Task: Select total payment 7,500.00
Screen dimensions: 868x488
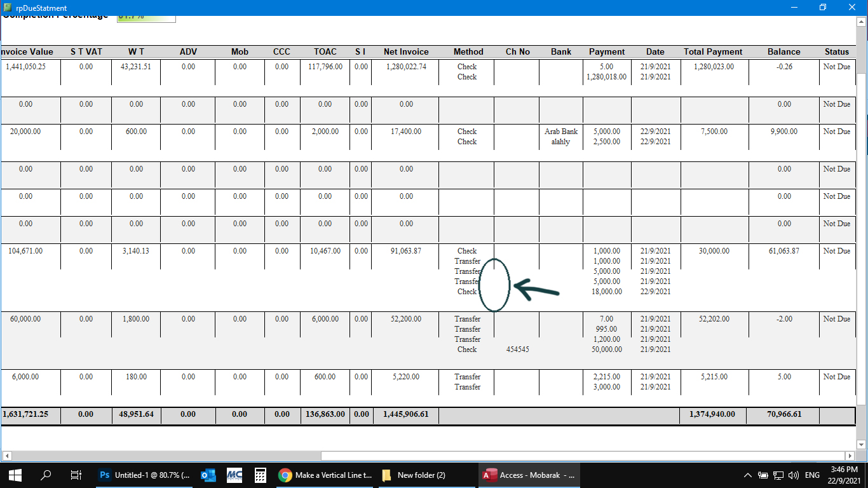Action: tap(714, 132)
